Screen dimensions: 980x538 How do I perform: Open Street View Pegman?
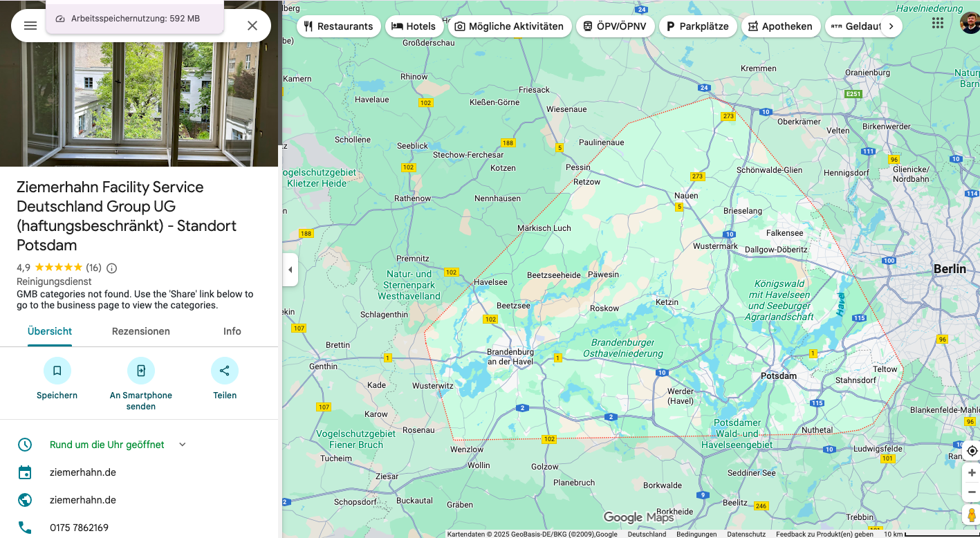(x=972, y=515)
